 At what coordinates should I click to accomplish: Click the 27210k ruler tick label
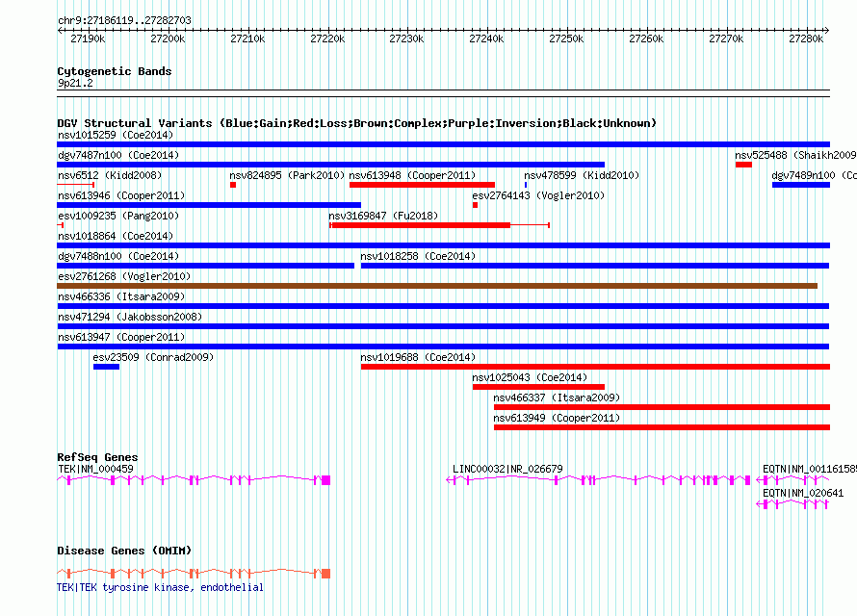click(247, 38)
